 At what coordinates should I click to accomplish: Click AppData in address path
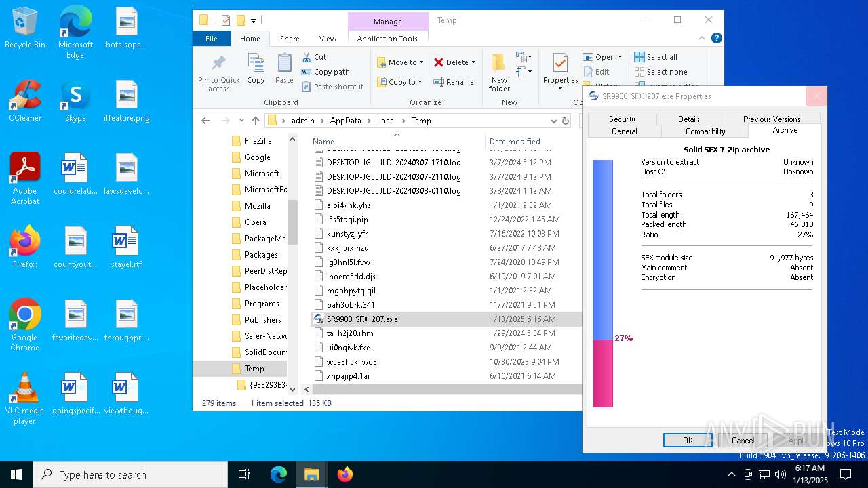coord(345,121)
